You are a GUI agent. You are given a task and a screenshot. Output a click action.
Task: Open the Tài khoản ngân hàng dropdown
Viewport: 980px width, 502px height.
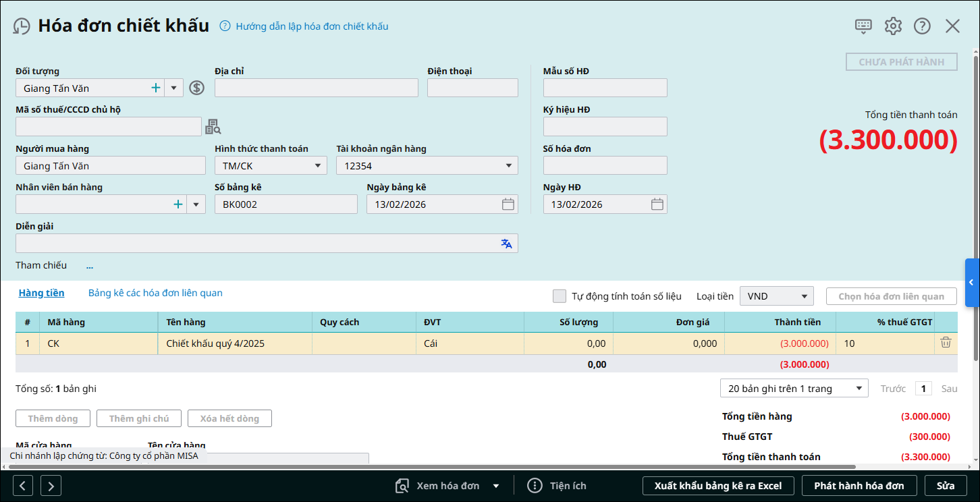(508, 166)
